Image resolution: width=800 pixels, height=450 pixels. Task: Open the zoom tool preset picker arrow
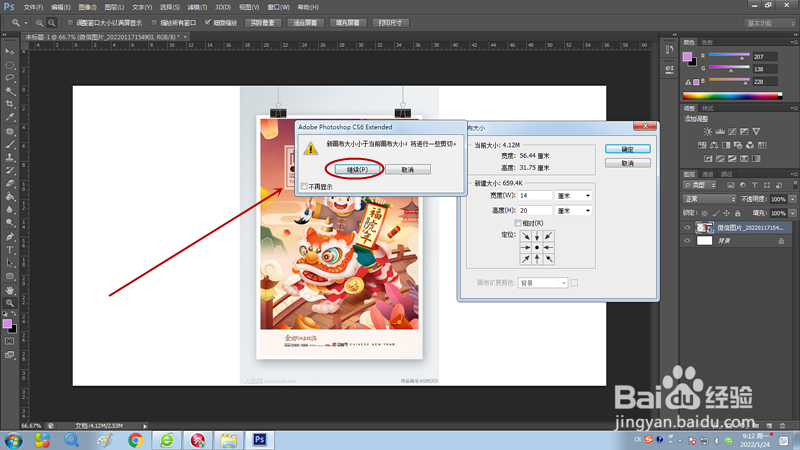pos(26,23)
